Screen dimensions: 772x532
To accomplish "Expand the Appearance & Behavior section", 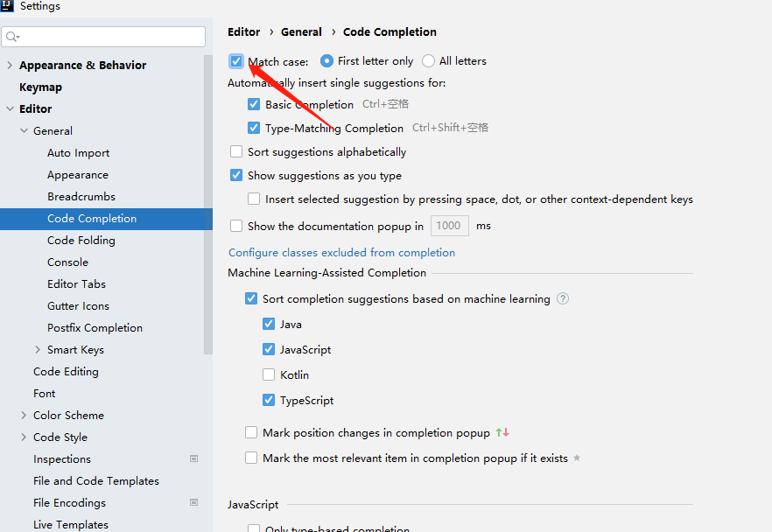I will coord(10,66).
